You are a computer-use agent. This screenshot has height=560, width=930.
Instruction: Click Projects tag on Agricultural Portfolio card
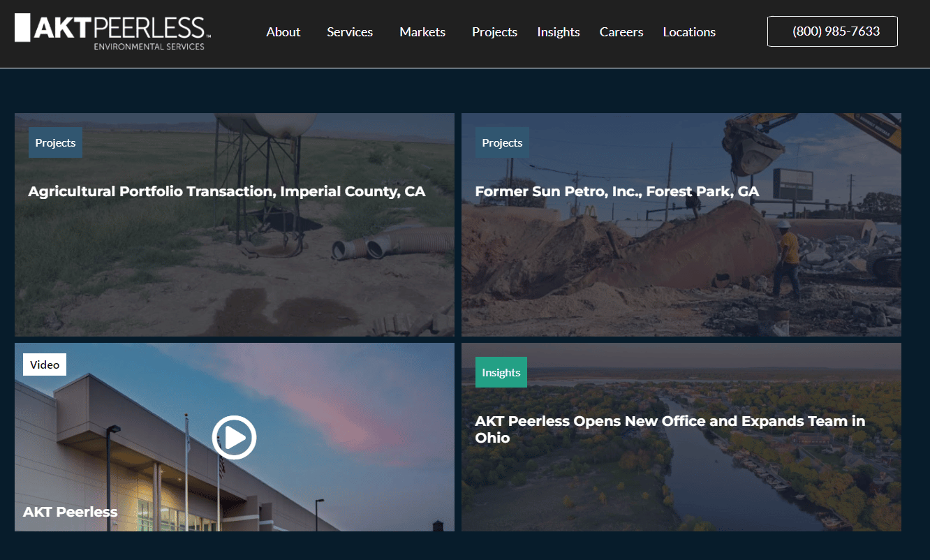(55, 142)
